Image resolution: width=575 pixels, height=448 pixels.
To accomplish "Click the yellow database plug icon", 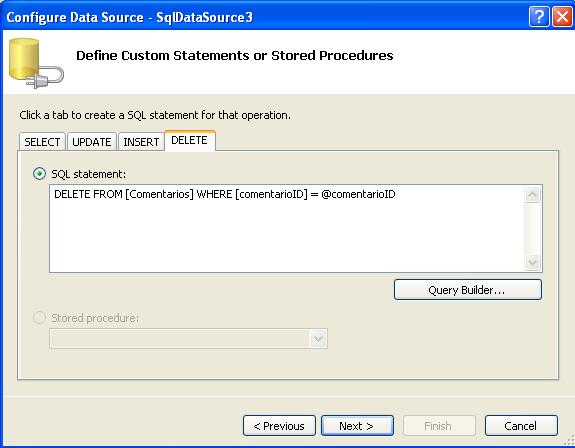I will [x=36, y=63].
